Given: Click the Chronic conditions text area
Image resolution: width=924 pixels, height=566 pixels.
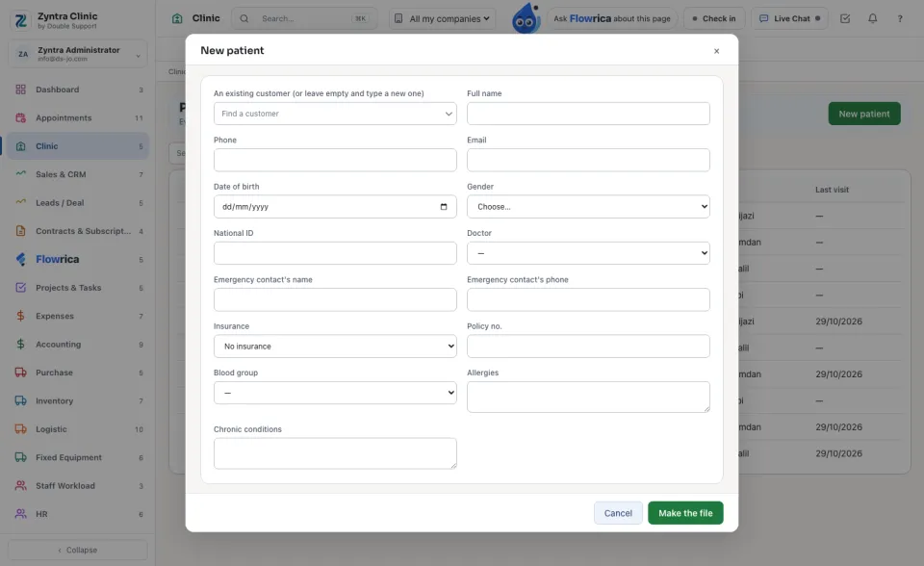Looking at the screenshot, I should tap(335, 454).
